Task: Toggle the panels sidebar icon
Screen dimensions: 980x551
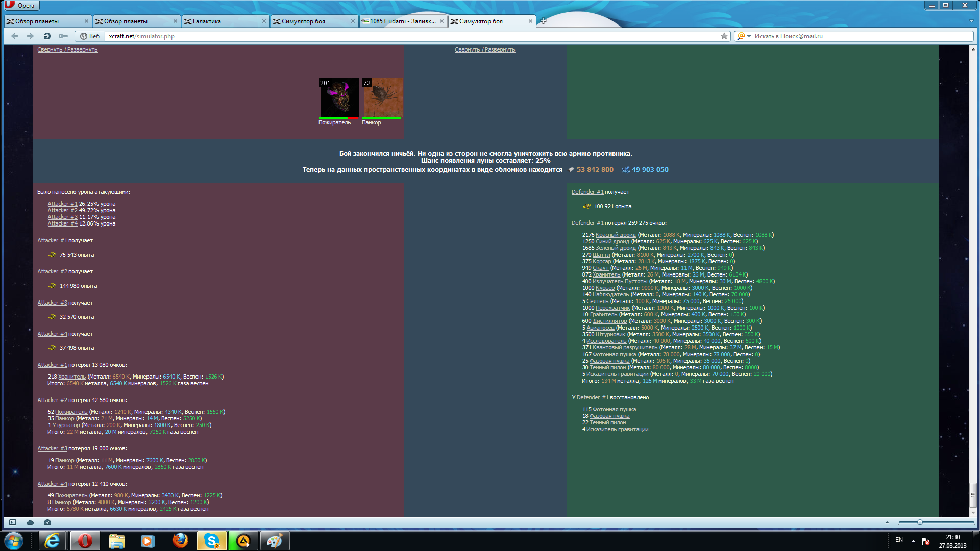Action: tap(13, 522)
